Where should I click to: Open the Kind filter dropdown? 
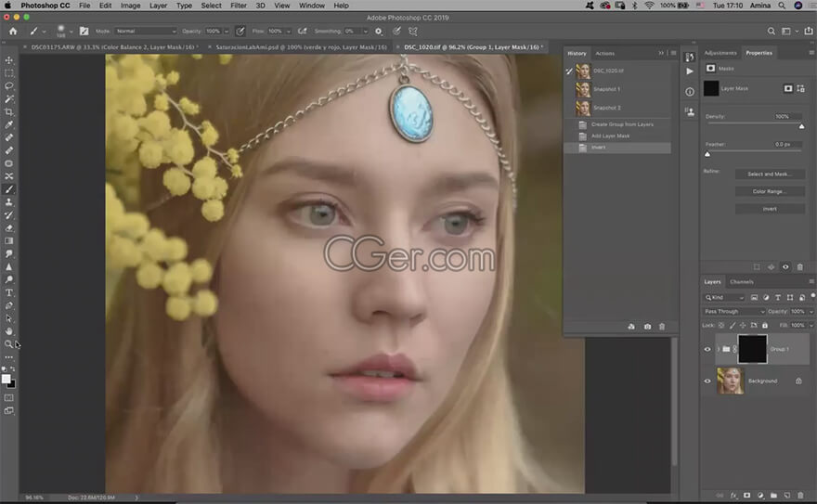(x=724, y=297)
